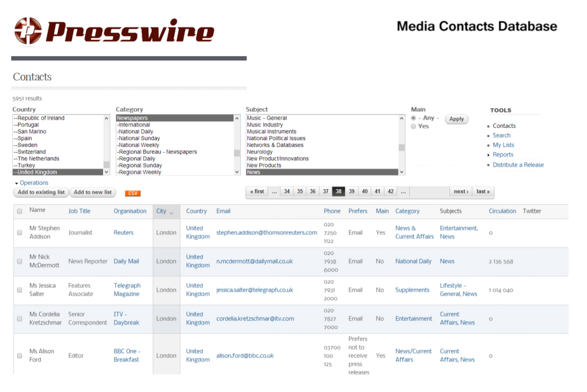
Task: Email alison.ford@bbc.co.uk
Action: (x=245, y=355)
